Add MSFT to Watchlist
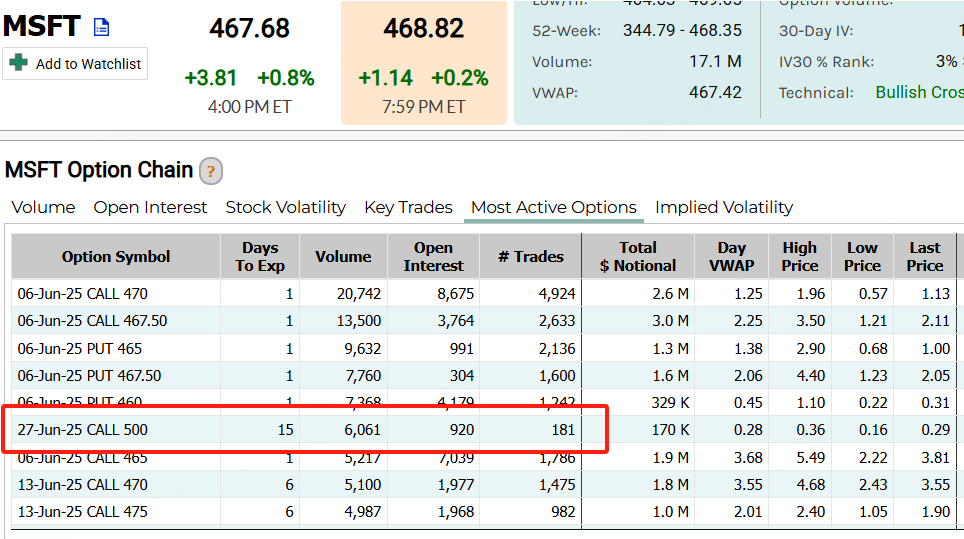Screen dimensions: 964x539 pyautogui.click(x=75, y=63)
